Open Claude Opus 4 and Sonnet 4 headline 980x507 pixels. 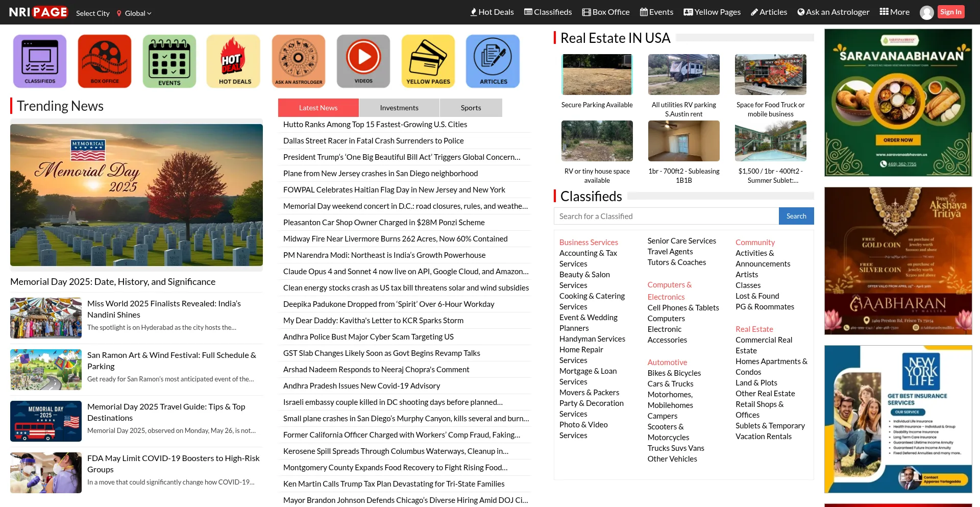tap(406, 271)
